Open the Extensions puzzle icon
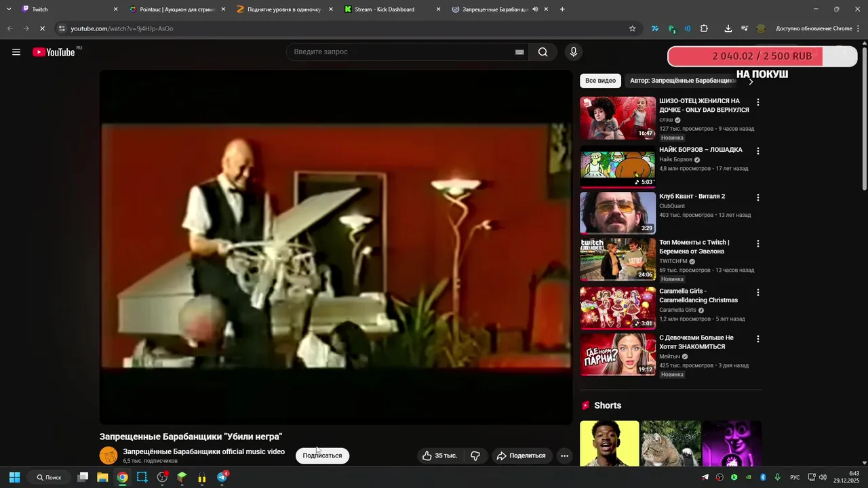The height and width of the screenshot is (488, 868). (x=704, y=28)
